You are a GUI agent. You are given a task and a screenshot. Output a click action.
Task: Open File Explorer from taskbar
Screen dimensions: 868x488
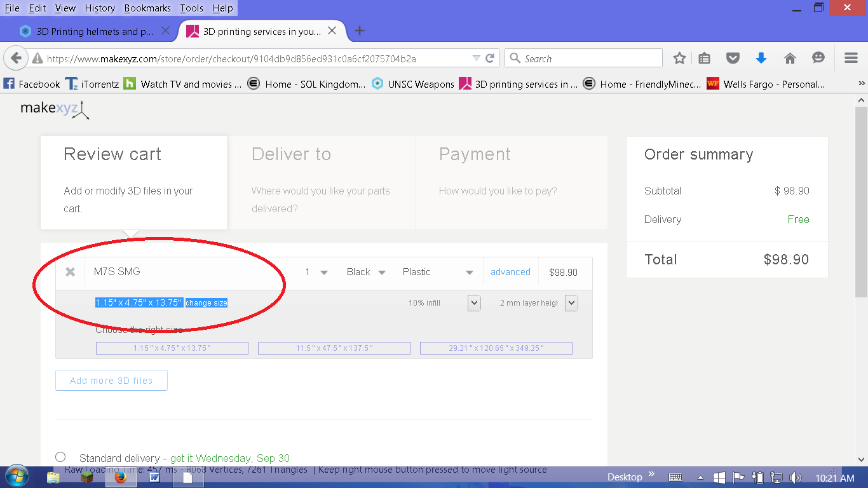point(53,477)
